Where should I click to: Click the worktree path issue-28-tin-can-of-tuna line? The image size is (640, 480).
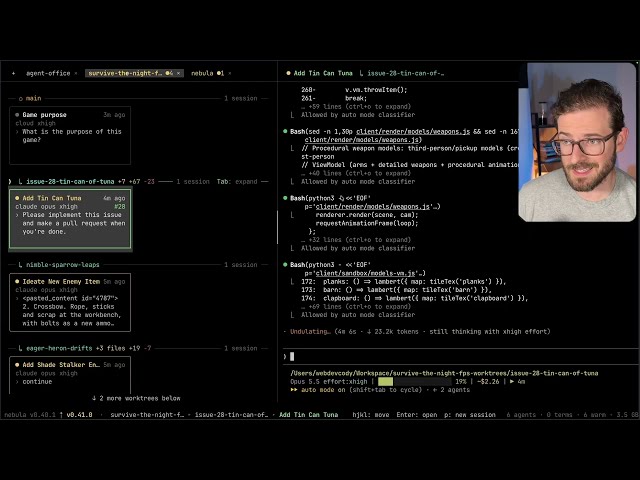click(444, 373)
